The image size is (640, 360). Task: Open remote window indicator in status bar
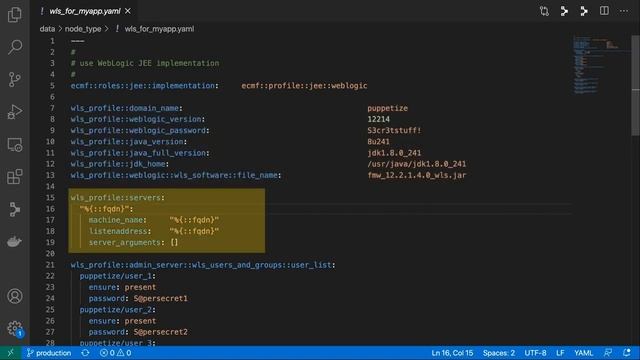click(x=11, y=353)
